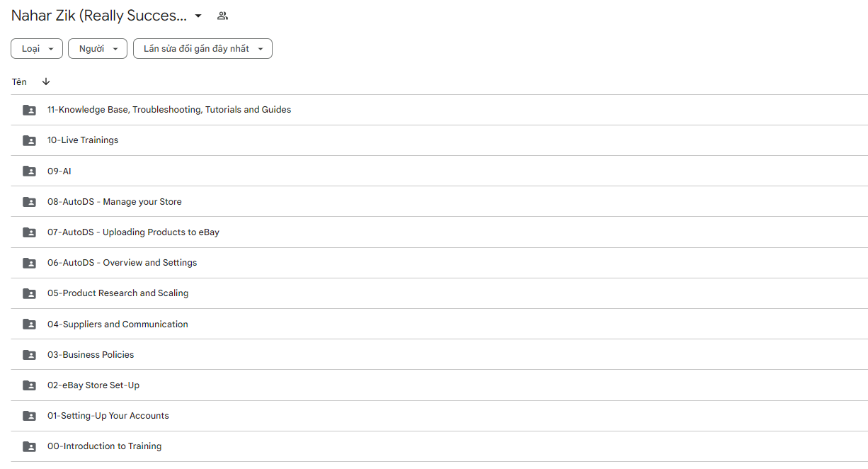Select the '09-AI' folder name
The width and height of the screenshot is (868, 469).
pos(59,171)
